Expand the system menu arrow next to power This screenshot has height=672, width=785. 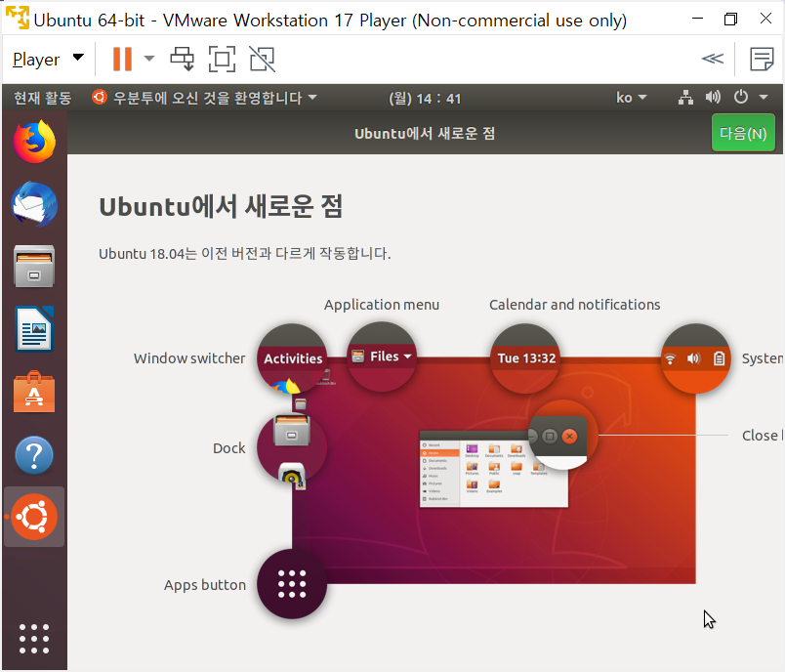(764, 97)
